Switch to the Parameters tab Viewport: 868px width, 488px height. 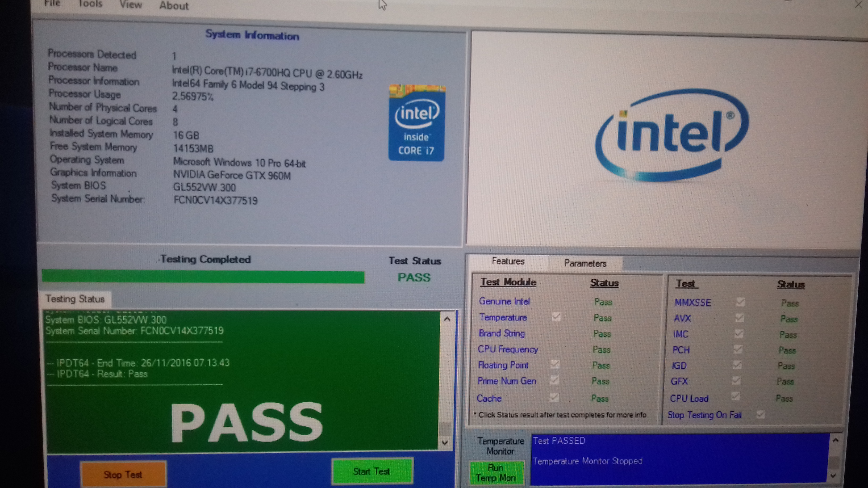(x=585, y=263)
